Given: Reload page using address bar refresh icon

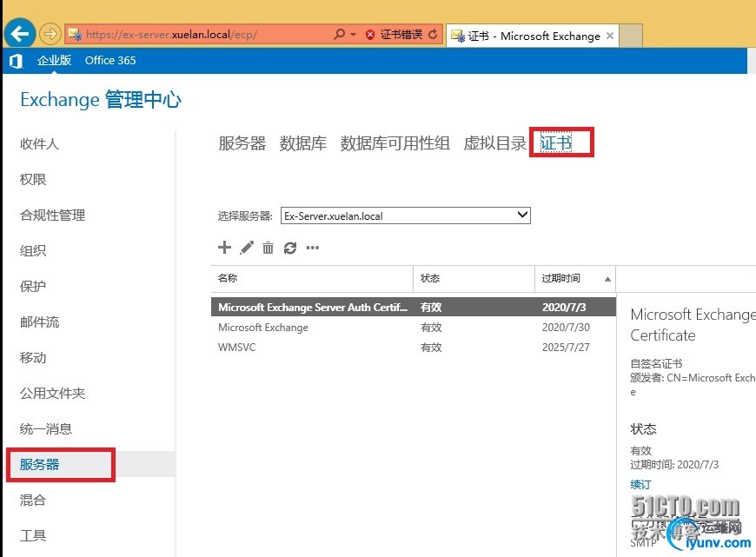Looking at the screenshot, I should 433,34.
